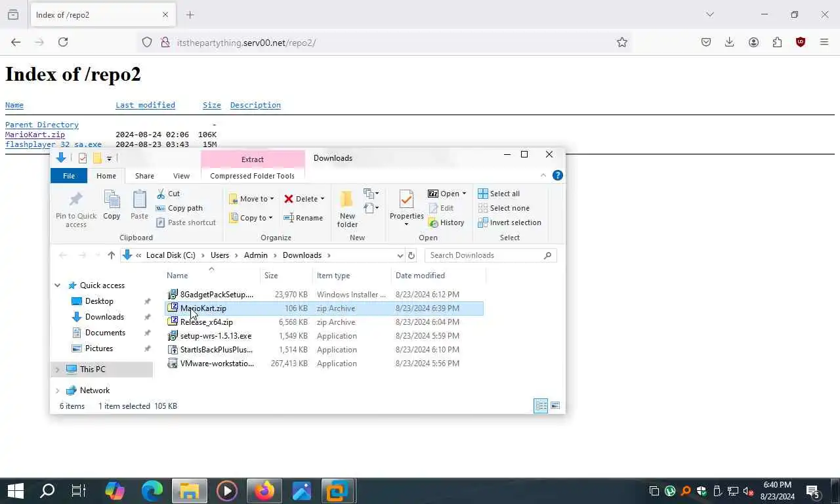The width and height of the screenshot is (840, 504).
Task: Open Task View on the taskbar
Action: click(79, 491)
